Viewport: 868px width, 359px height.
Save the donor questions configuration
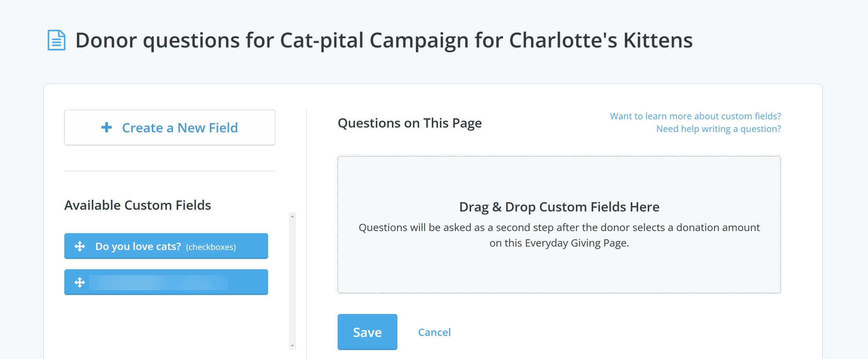pos(367,331)
